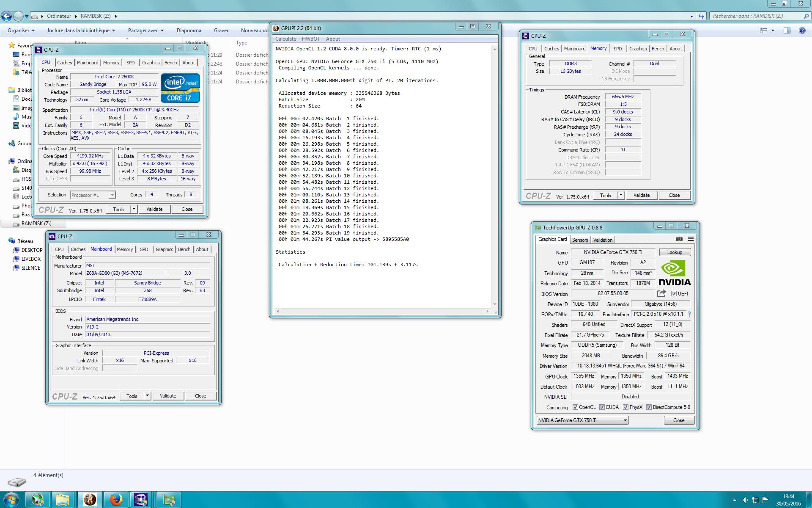Image resolution: width=812 pixels, height=508 pixels.
Task: Click the NVIDIA logo in GPU-Z
Action: point(674,273)
